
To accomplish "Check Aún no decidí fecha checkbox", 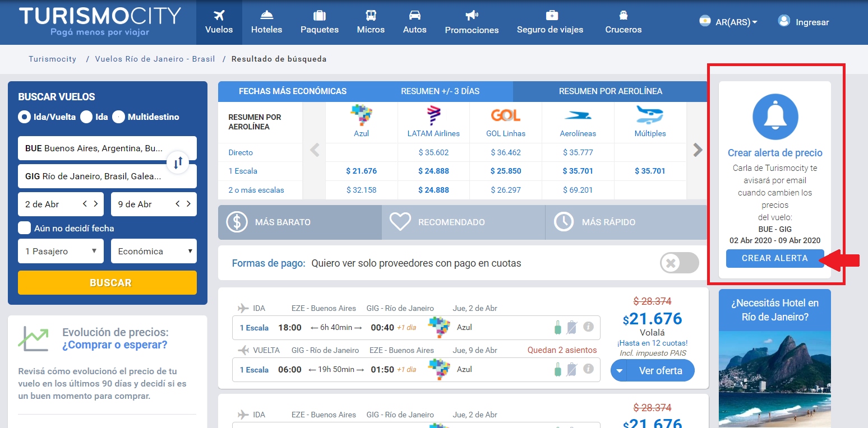I will pyautogui.click(x=24, y=227).
